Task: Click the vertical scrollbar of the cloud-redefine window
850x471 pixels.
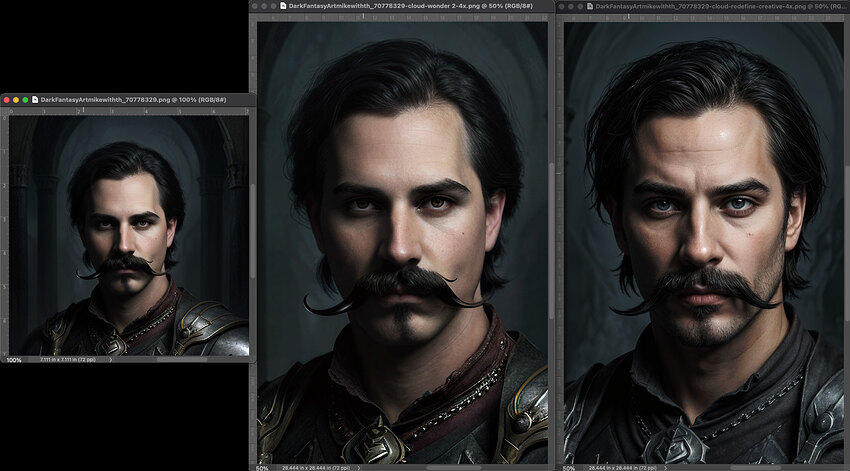Action: pyautogui.click(x=847, y=242)
